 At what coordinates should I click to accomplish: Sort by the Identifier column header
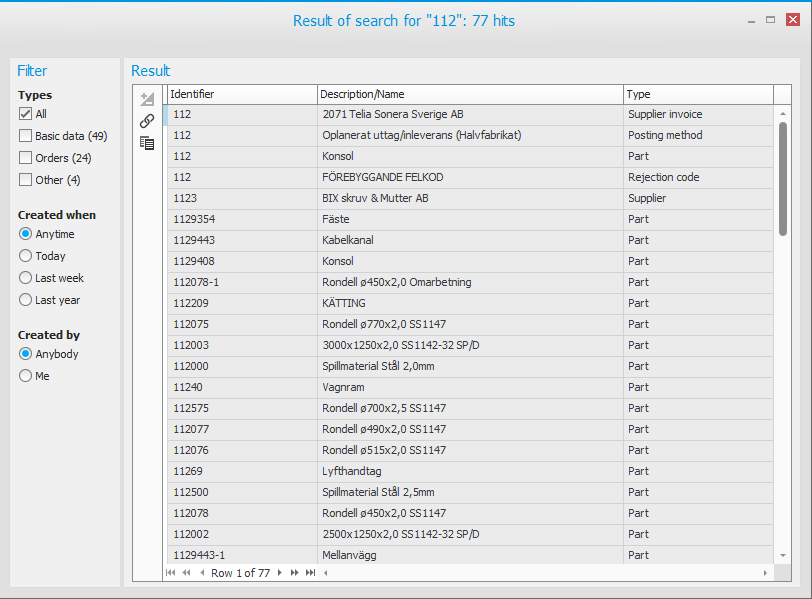coord(242,94)
